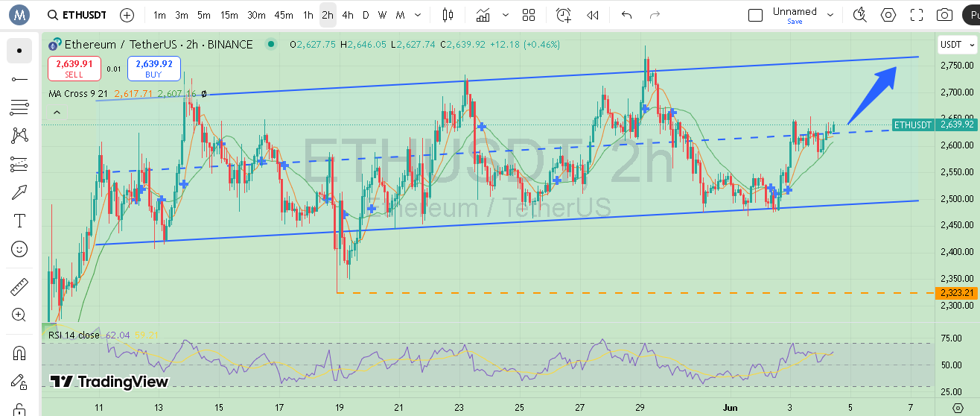Open chart settings hexagon icon
The width and height of the screenshot is (980, 416).
pos(888,15)
